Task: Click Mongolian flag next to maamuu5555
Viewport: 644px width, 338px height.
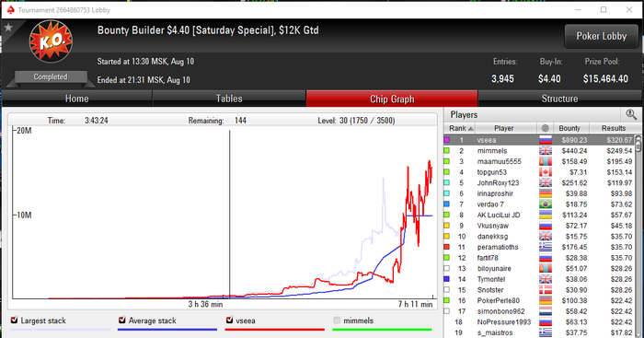Action: pyautogui.click(x=546, y=161)
